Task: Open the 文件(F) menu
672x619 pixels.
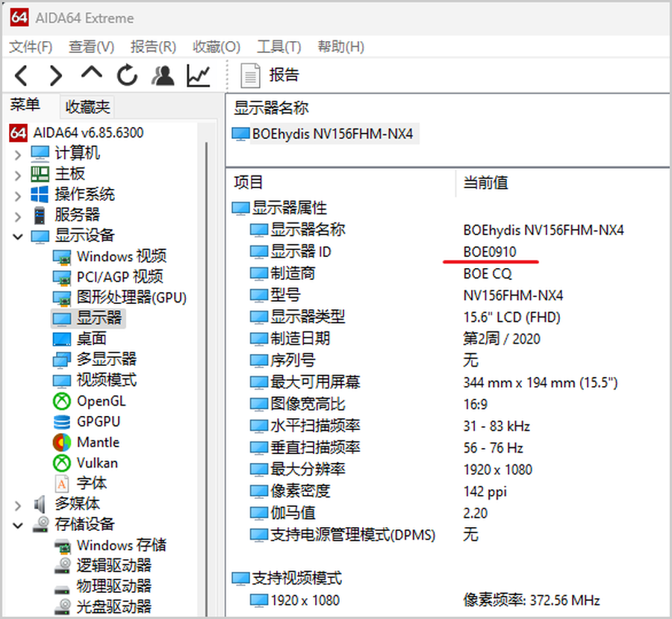Action: (x=31, y=46)
